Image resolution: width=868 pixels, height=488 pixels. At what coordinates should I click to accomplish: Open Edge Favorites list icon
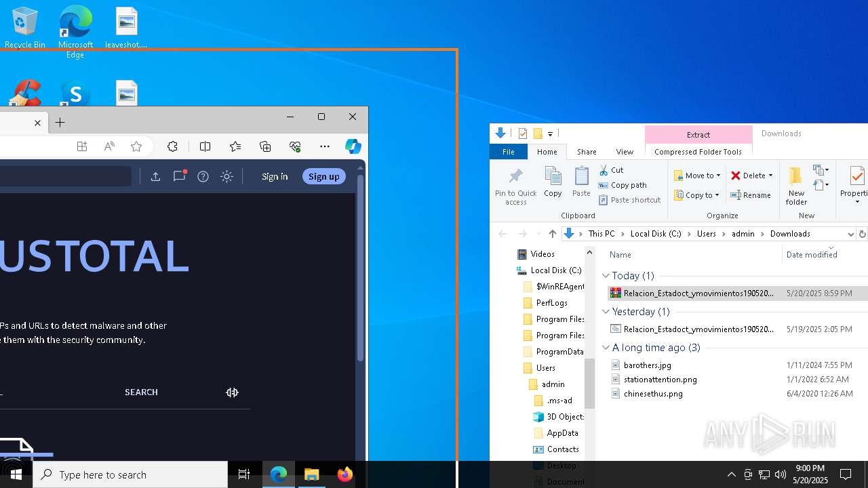[235, 146]
